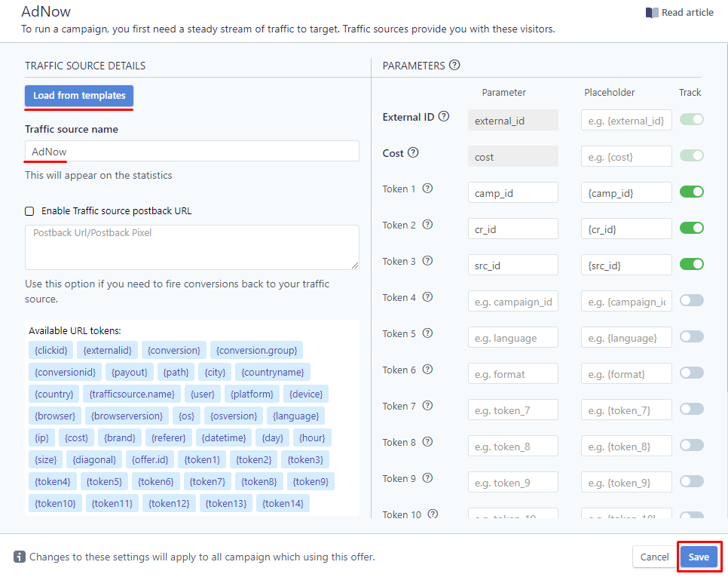Focus Token 5 placeholder input

(x=626, y=337)
